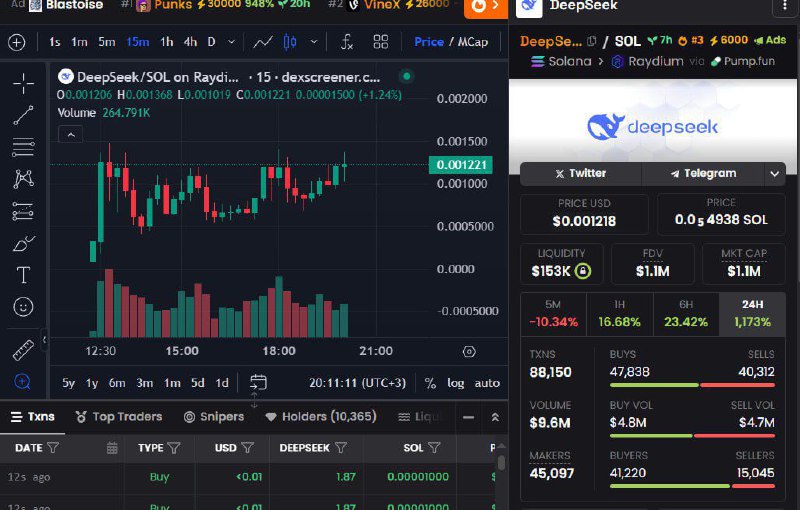Set chart range to 5d

[x=197, y=383]
